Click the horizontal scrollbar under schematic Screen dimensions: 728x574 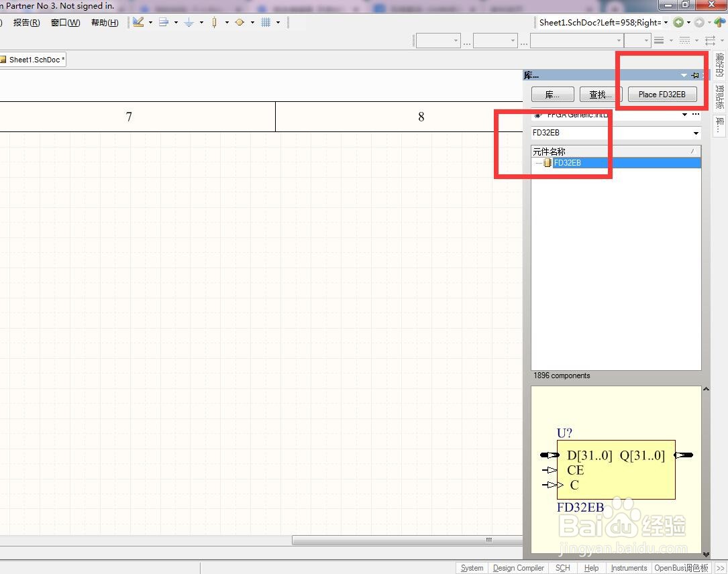tap(407, 540)
